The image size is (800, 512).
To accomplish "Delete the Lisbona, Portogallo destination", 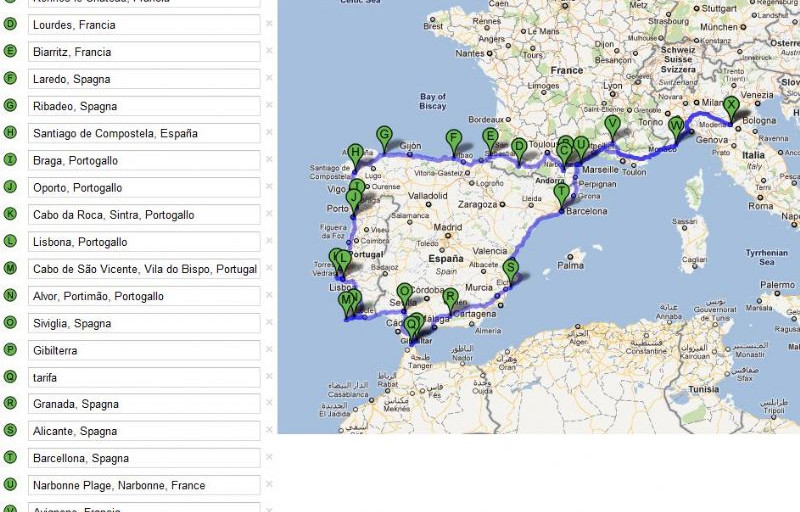I will click(x=269, y=242).
